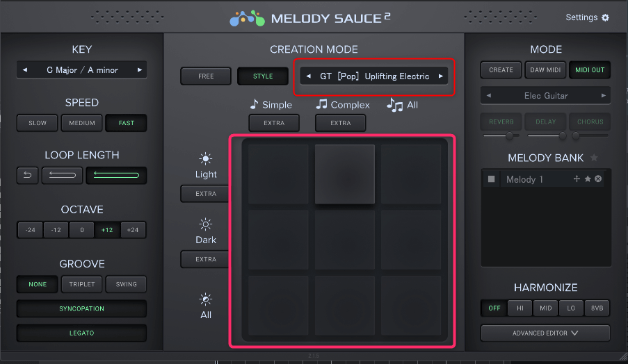Toggle the Syncopation groove option
This screenshot has width=628, height=364.
coord(81,308)
